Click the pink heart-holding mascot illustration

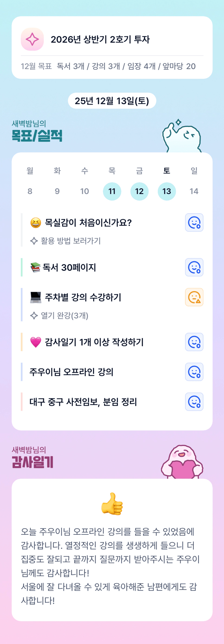(x=182, y=462)
